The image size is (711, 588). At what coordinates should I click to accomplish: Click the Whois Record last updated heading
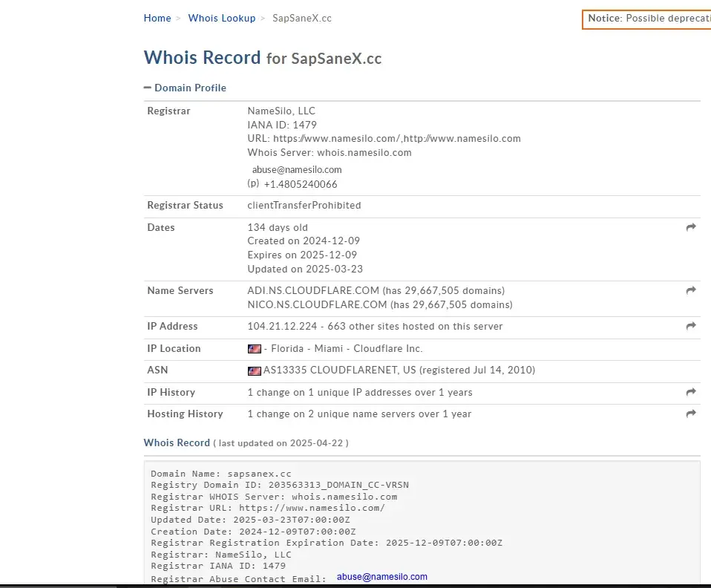point(246,442)
